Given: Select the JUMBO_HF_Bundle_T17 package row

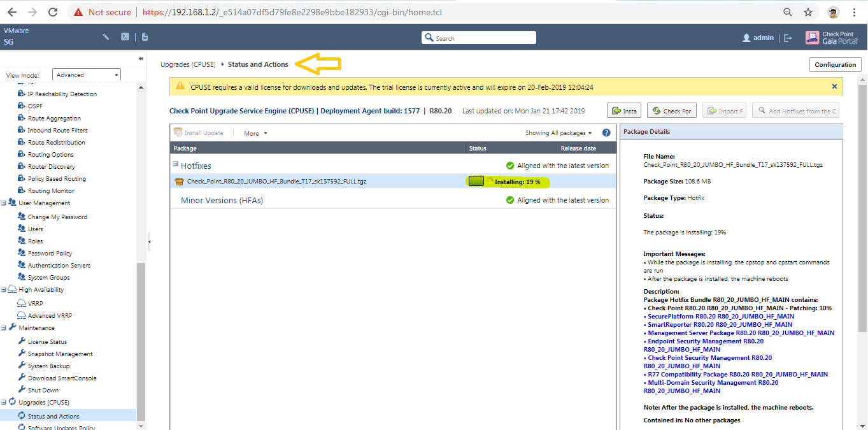Looking at the screenshot, I should tap(393, 182).
